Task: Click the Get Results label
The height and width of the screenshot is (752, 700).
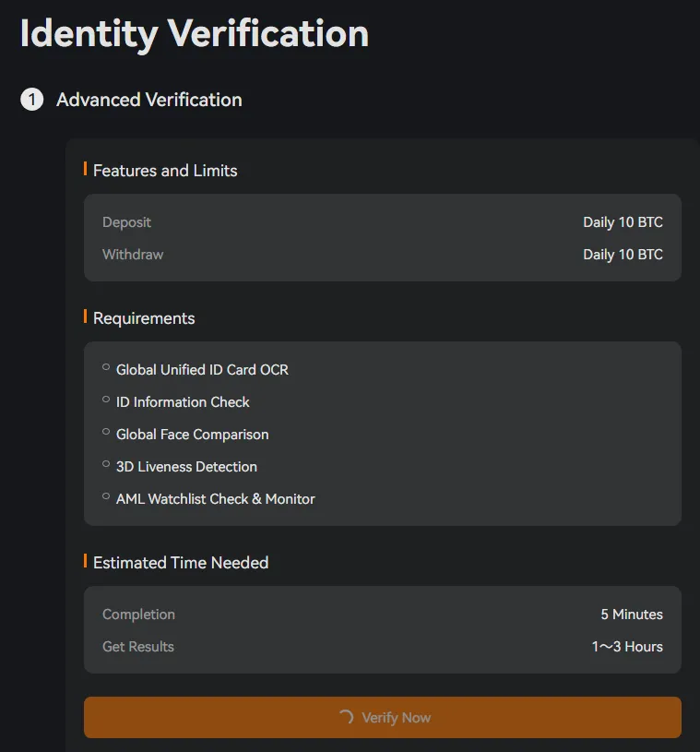Action: pos(138,647)
